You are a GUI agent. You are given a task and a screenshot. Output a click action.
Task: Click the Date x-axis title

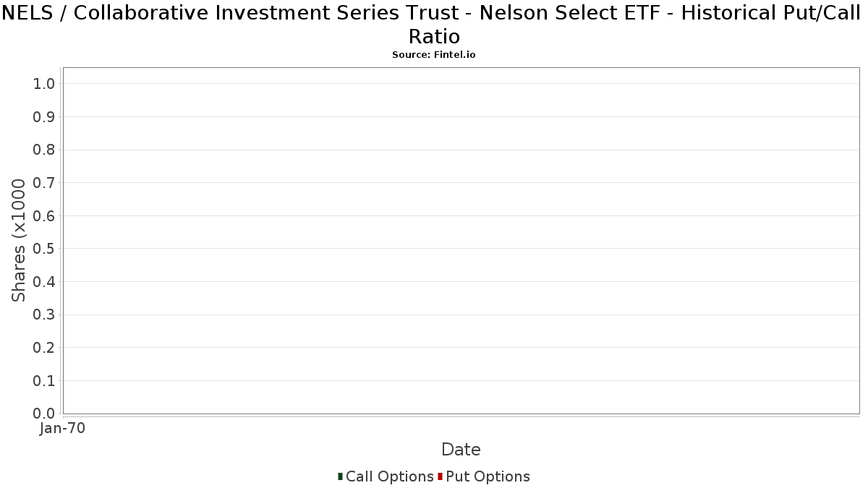pos(461,450)
